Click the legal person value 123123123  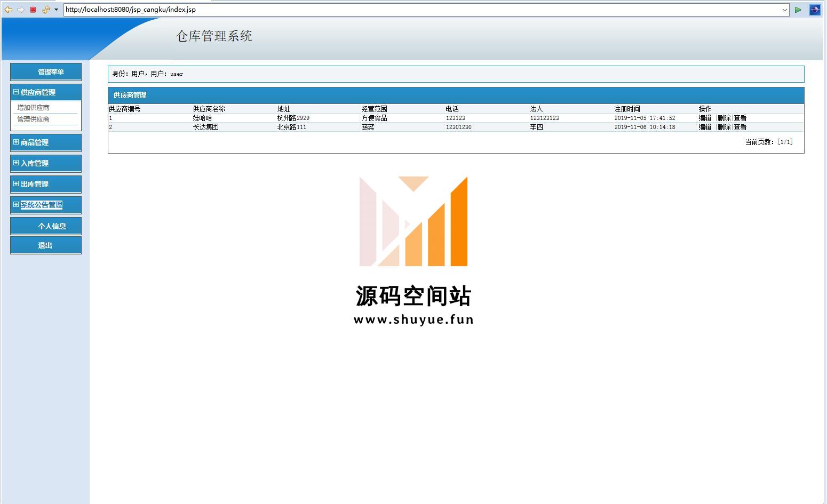pos(545,118)
